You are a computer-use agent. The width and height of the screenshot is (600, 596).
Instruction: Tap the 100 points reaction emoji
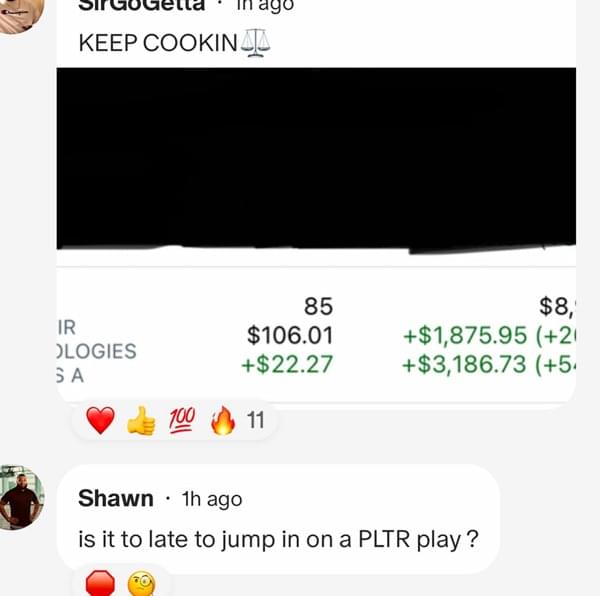point(182,420)
